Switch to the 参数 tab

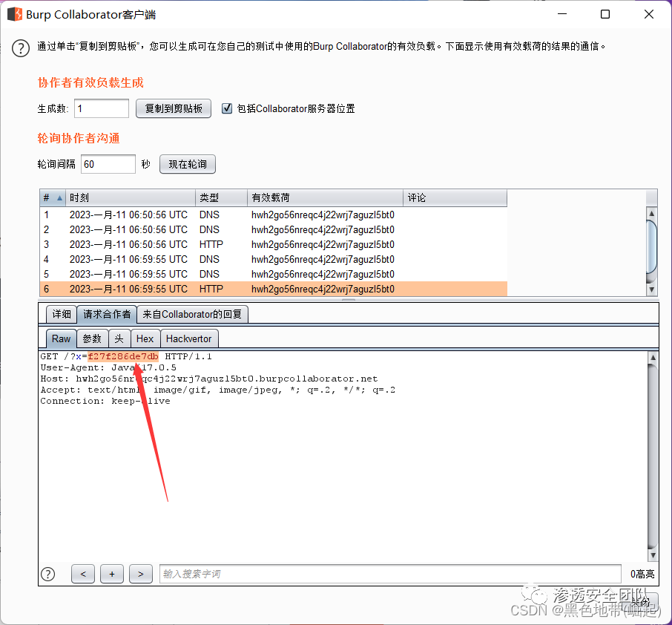coord(92,339)
